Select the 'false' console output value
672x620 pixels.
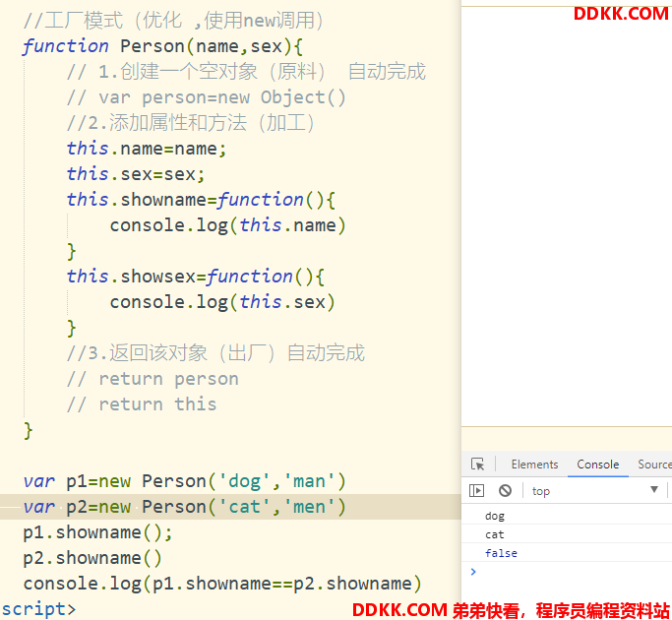(501, 553)
